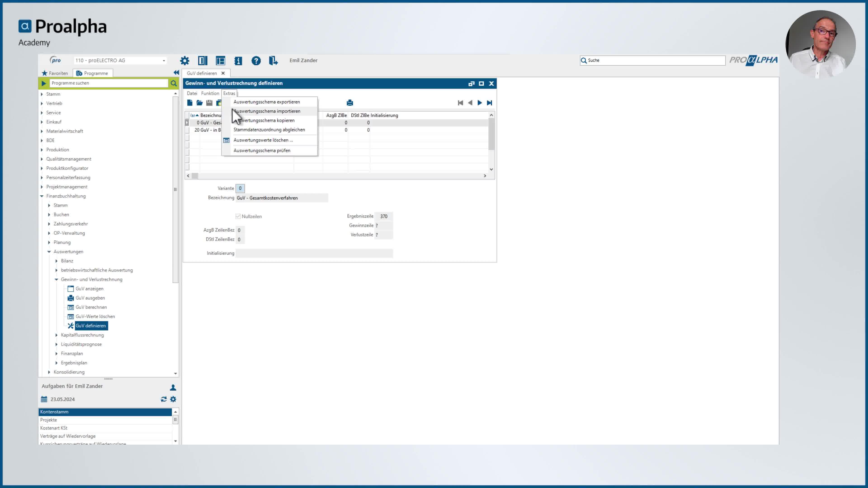Choose Auswertungswerte löschen … menu entry
The image size is (868, 488).
[x=270, y=140]
